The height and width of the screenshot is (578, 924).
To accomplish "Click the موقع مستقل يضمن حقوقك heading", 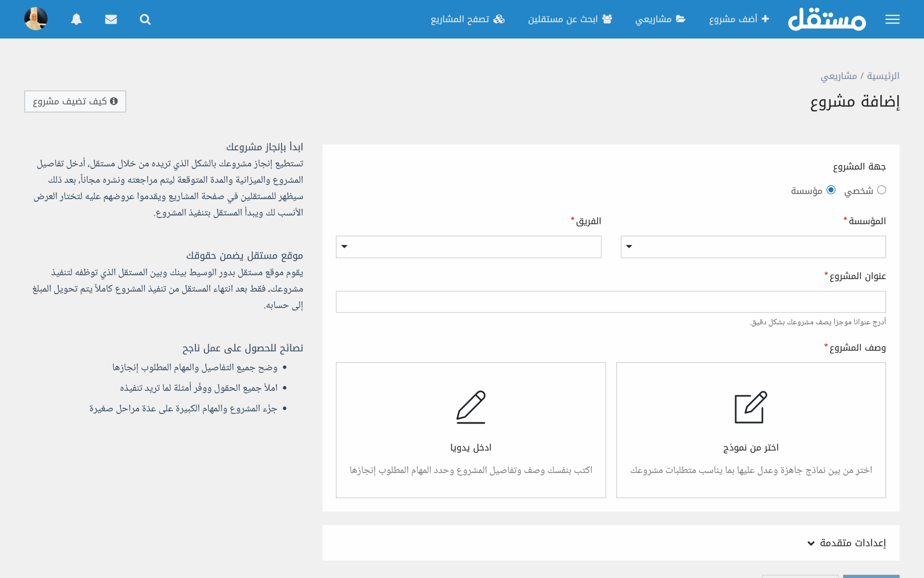I will tap(245, 255).
